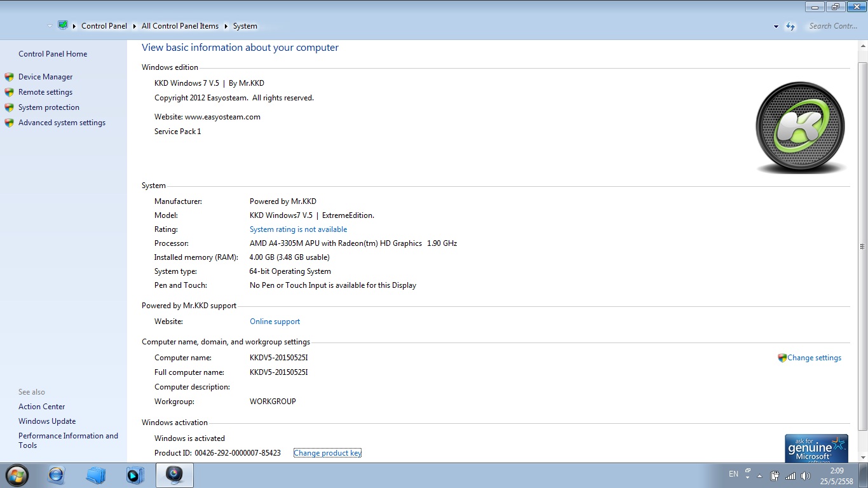
Task: Open Action Center from See also
Action: [x=42, y=407]
